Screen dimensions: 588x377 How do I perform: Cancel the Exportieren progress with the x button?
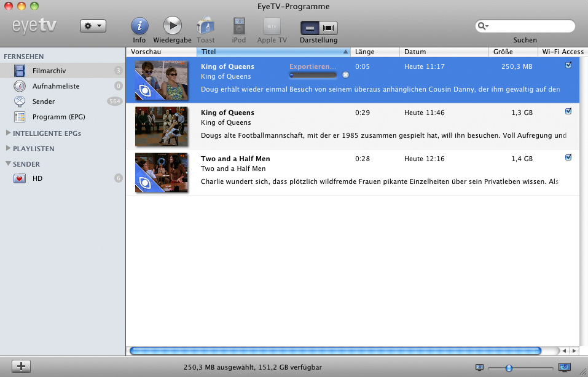click(345, 75)
